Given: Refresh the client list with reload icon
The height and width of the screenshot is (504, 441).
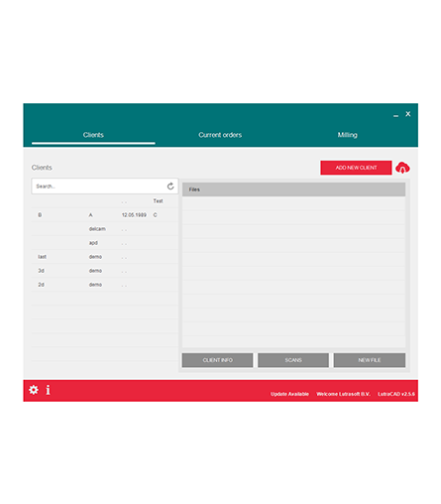Looking at the screenshot, I should pos(170,187).
